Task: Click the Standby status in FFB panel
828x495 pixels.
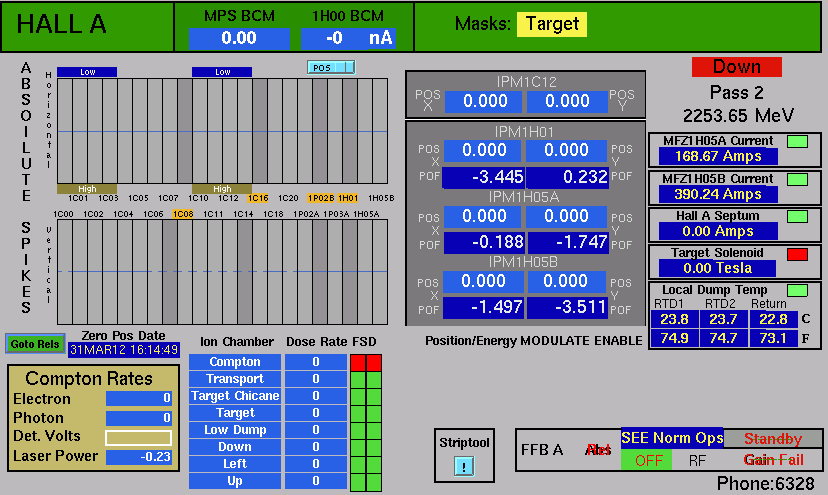Action: (x=773, y=438)
